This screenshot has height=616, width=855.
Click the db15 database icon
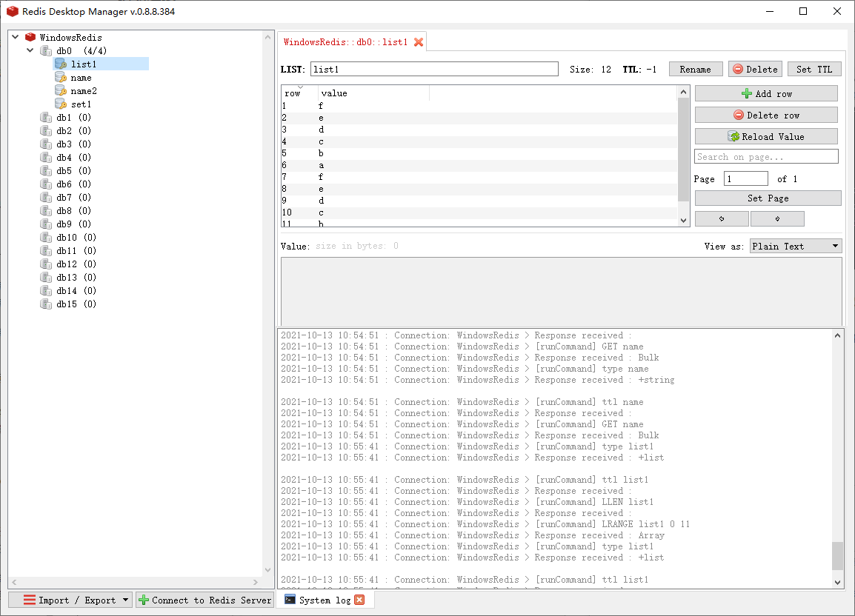pyautogui.click(x=46, y=304)
